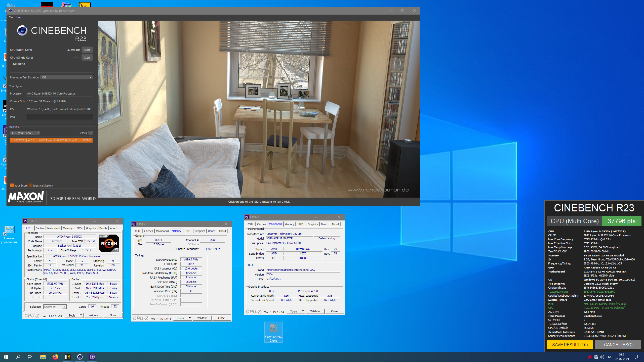The width and height of the screenshot is (644, 362).
Task: Click the SAVE RESULT (F6) button
Action: 570,345
